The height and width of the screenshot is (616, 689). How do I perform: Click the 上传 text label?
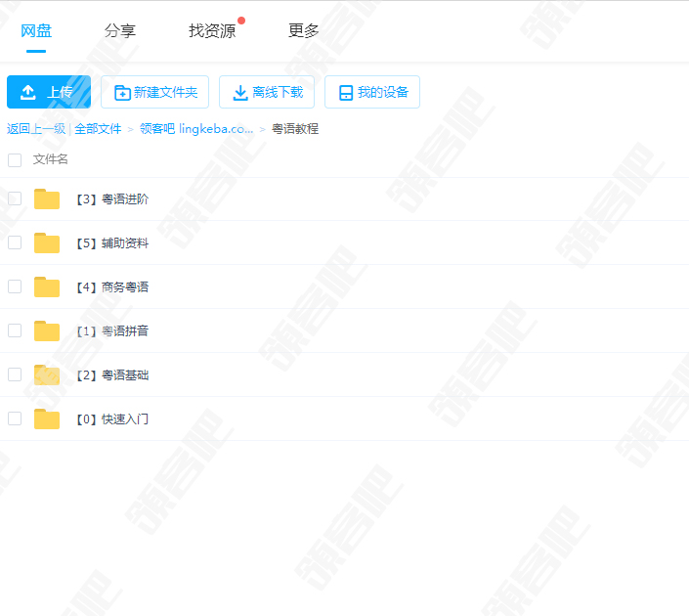[x=60, y=92]
